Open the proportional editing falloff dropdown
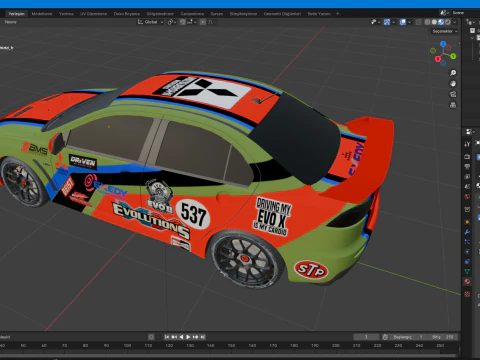The width and height of the screenshot is (480, 360). point(211,22)
